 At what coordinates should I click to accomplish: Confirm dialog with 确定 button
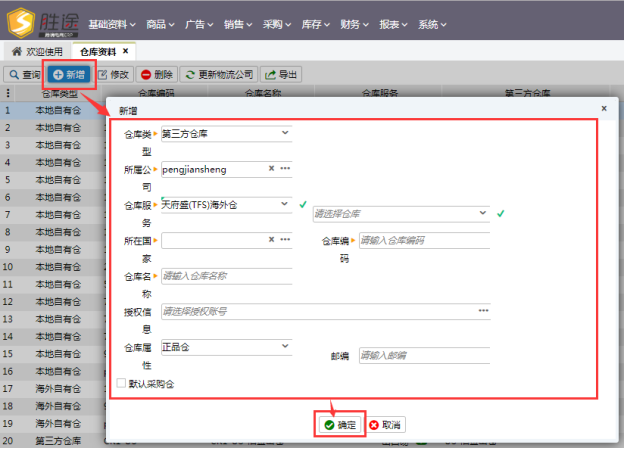pos(340,425)
